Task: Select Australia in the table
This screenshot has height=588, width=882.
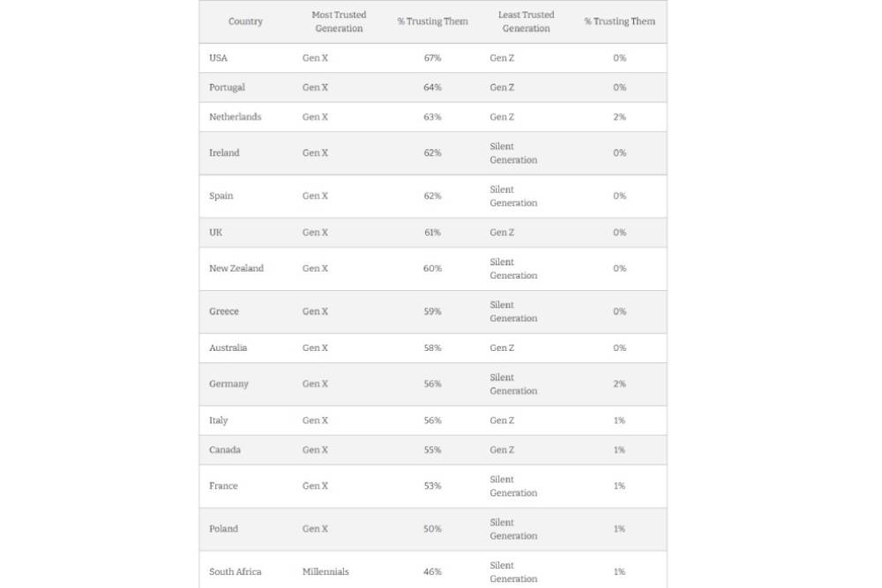Action: (x=228, y=348)
